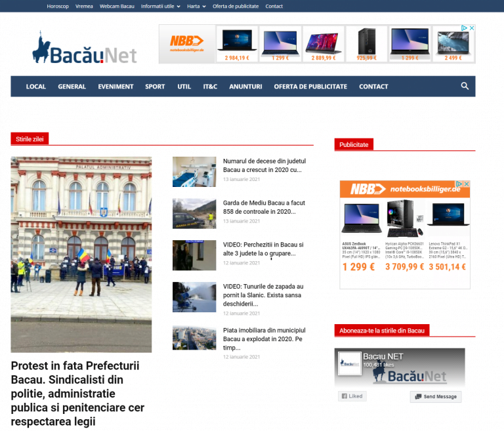Open article VIDEO: Tunurile de zapada
Viewport: 504px width, 431px height.
[x=263, y=295]
